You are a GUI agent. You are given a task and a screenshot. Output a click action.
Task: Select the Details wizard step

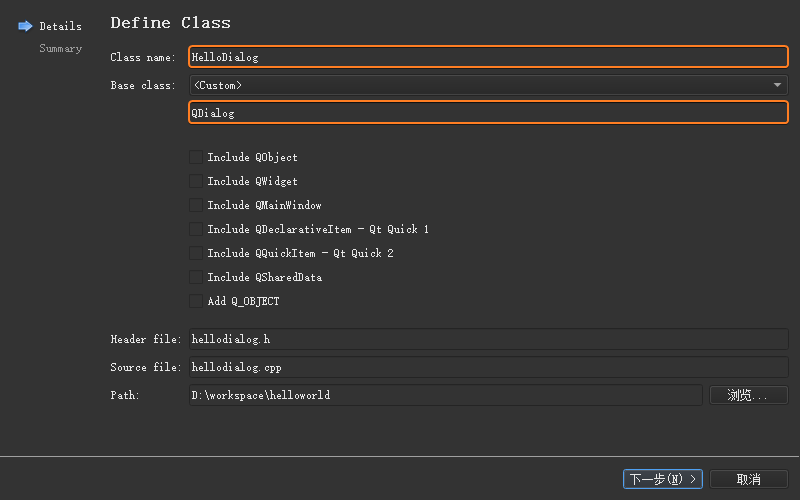click(60, 26)
